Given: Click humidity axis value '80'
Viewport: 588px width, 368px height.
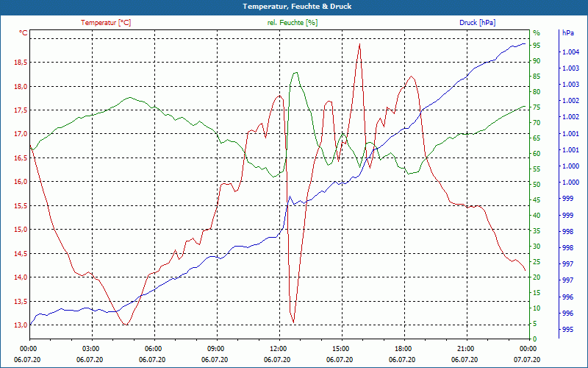Looking at the screenshot, I should tap(537, 92).
